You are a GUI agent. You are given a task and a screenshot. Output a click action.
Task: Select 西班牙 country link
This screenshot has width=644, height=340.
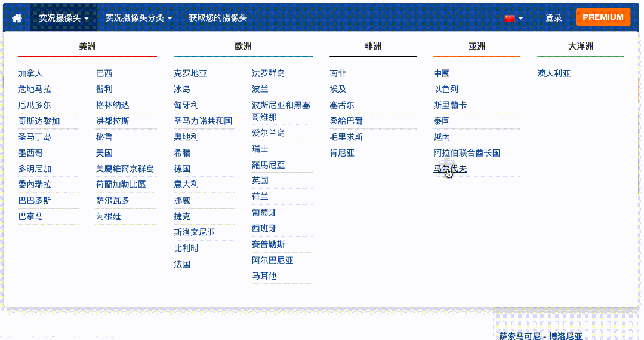point(264,228)
